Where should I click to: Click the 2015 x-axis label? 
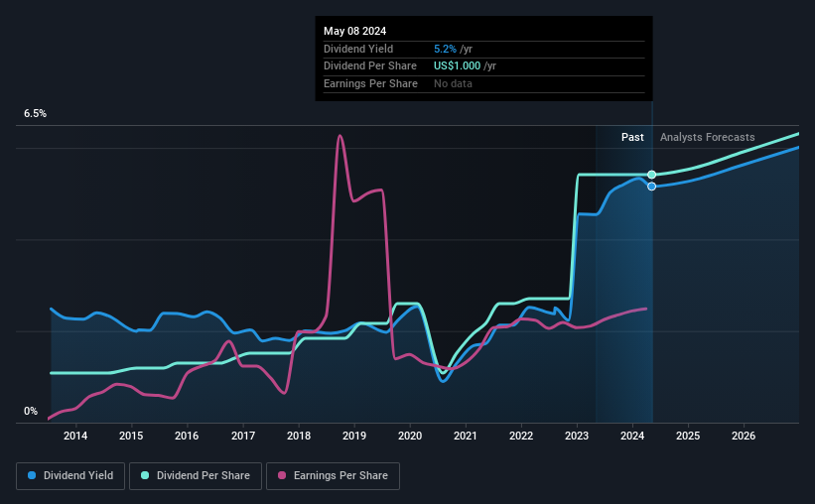(x=131, y=436)
